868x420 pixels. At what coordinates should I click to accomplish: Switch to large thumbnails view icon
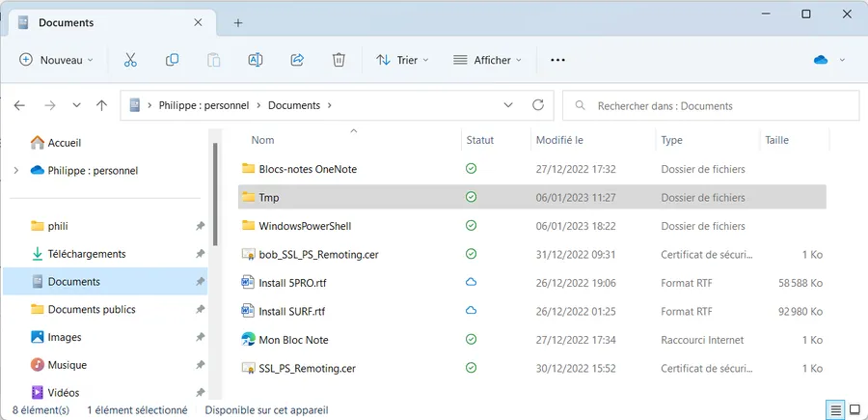[855, 410]
